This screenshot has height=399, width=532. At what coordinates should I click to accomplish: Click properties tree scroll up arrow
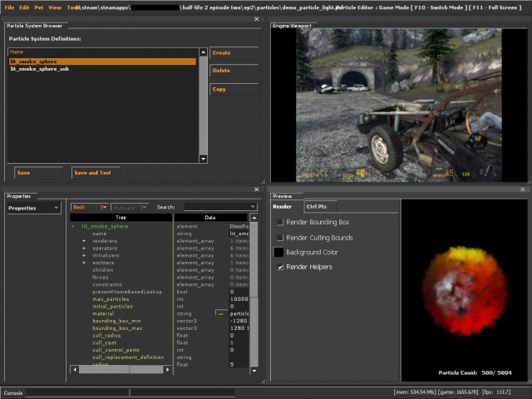[x=254, y=217]
